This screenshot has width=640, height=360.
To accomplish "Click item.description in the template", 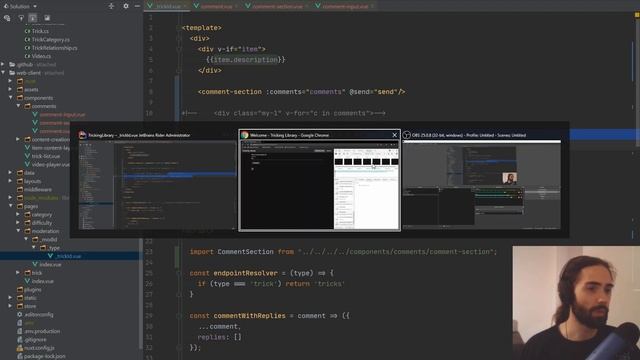I will point(246,60).
